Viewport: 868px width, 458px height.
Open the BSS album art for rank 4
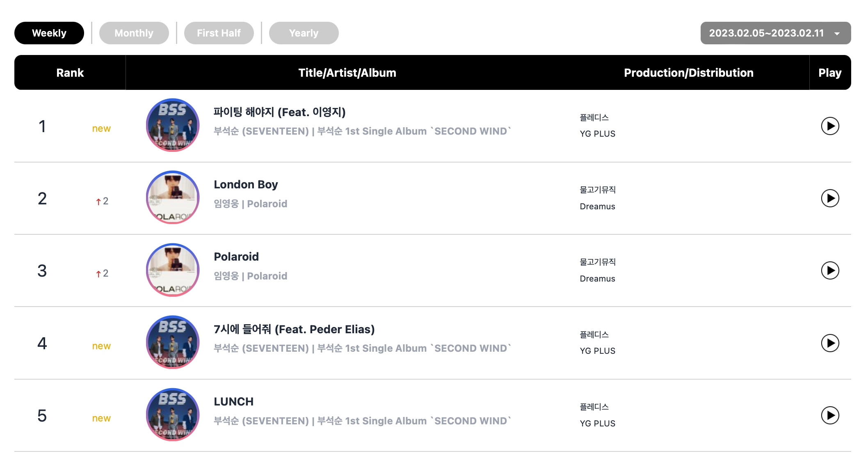point(173,342)
